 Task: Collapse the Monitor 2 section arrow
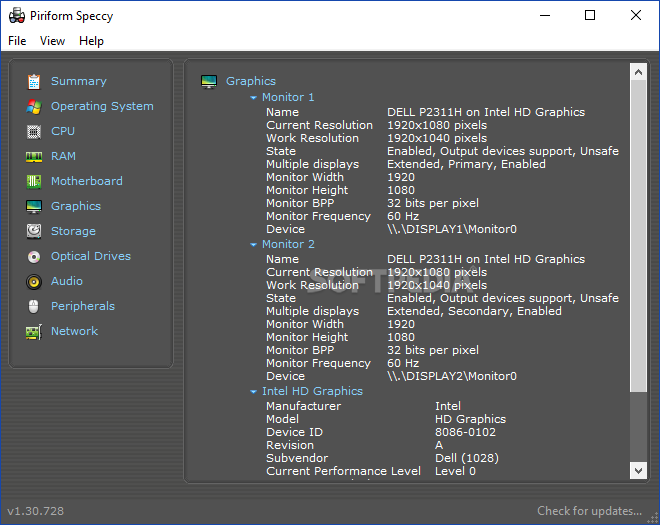[253, 245]
